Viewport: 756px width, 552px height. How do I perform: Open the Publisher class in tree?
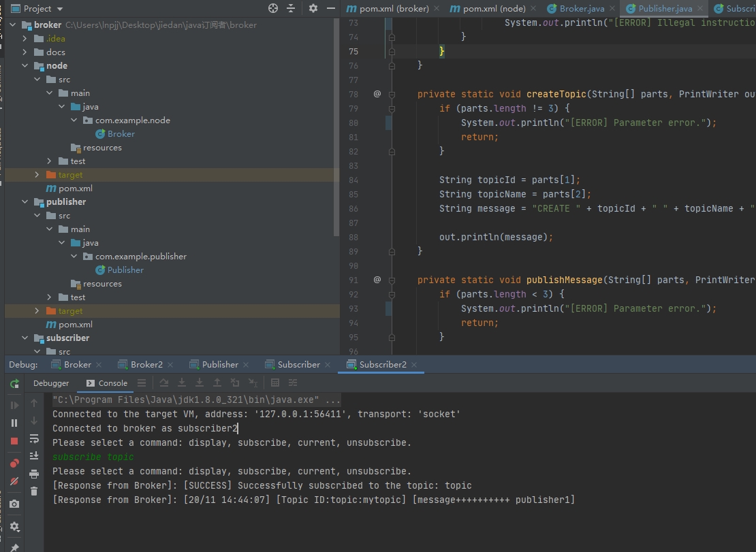tap(125, 270)
